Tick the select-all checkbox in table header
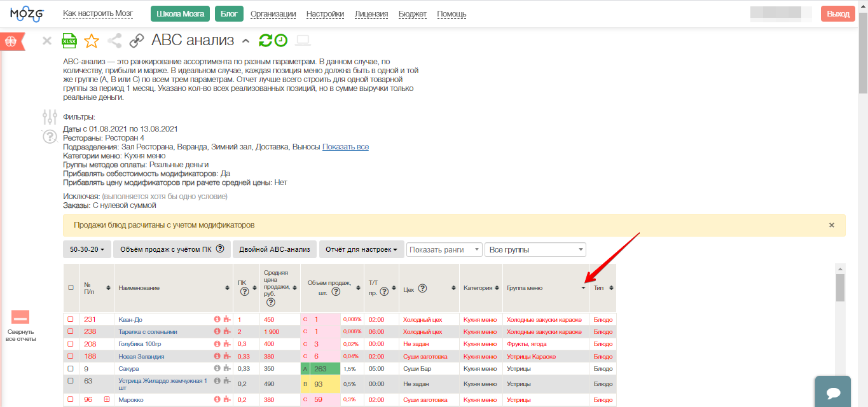The image size is (868, 407). pos(71,287)
